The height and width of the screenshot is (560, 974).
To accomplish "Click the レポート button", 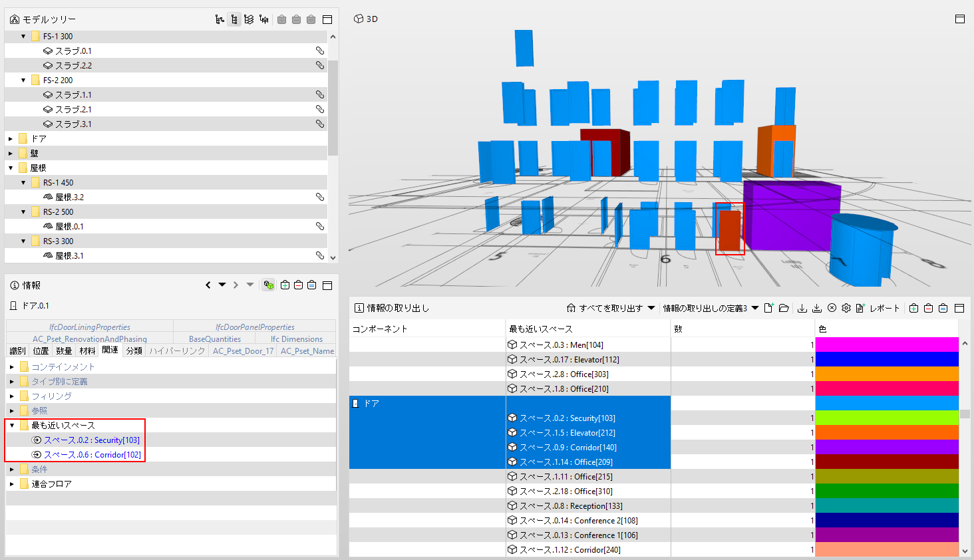I will pos(878,308).
